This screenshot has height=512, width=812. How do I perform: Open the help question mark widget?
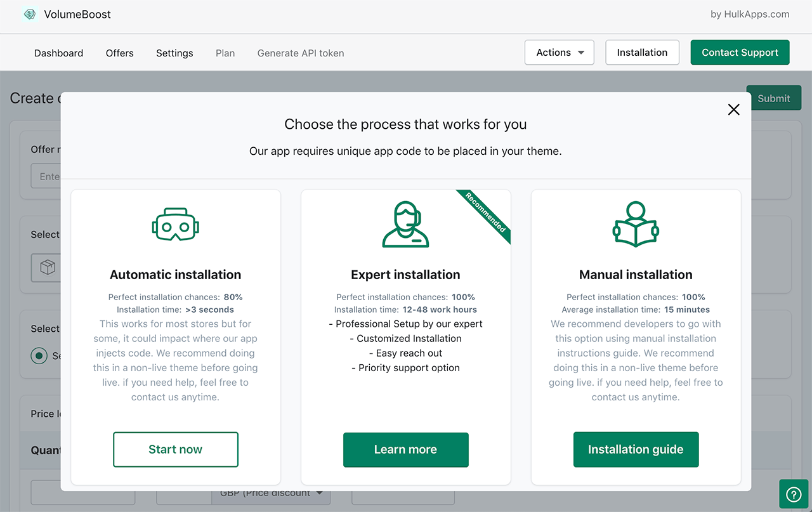tap(794, 494)
